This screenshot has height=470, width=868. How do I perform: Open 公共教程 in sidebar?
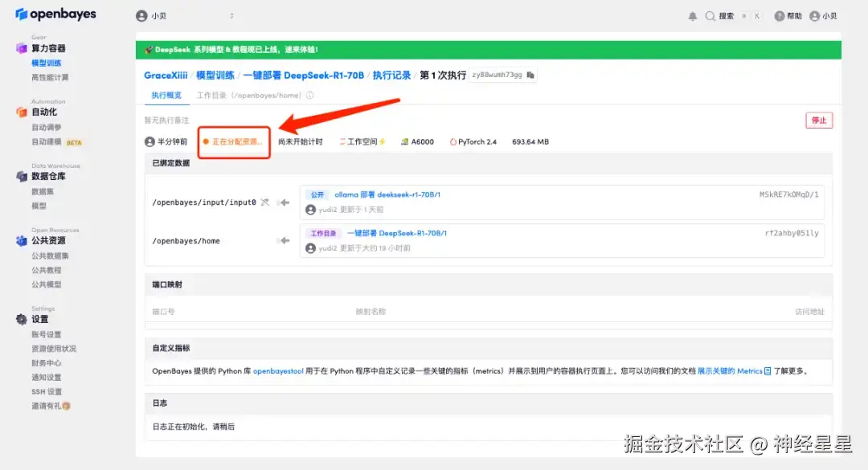point(47,270)
